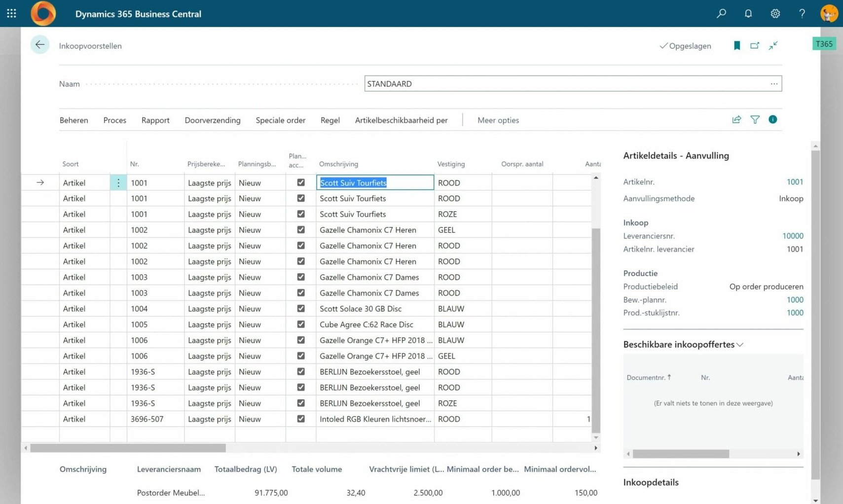This screenshot has height=504, width=843.
Task: Open the Omschrijving column header menu
Action: point(338,164)
